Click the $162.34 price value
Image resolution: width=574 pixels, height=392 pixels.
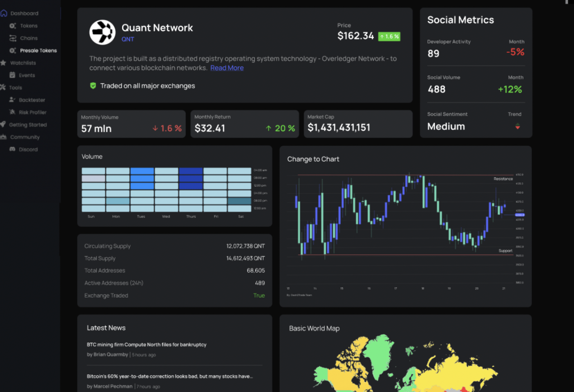pyautogui.click(x=356, y=36)
